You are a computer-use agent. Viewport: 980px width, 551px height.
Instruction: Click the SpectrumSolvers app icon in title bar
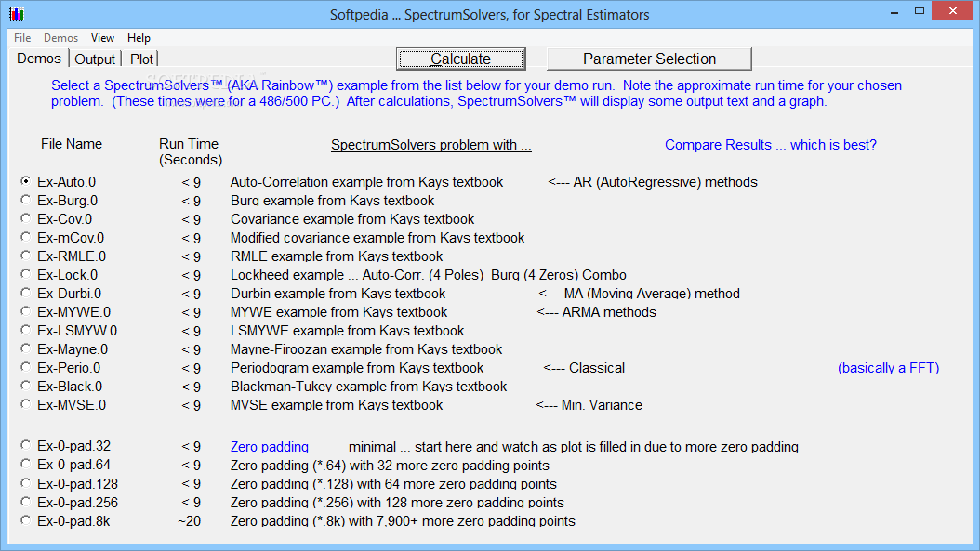(17, 14)
